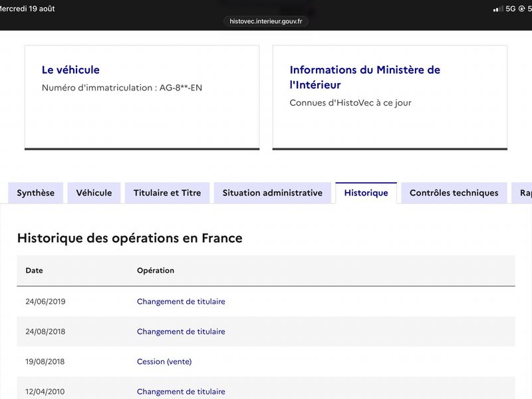This screenshot has width=532, height=399.
Task: Click the Opération column header
Action: tap(156, 271)
